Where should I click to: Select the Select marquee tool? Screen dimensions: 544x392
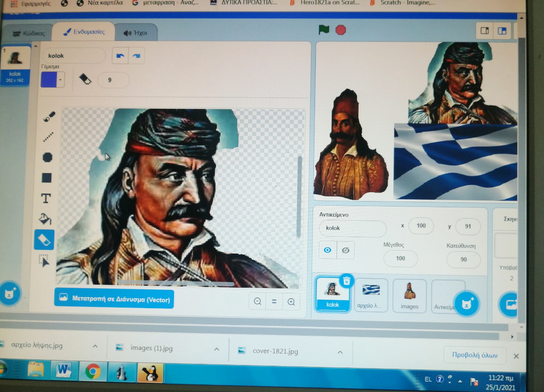pyautogui.click(x=44, y=261)
